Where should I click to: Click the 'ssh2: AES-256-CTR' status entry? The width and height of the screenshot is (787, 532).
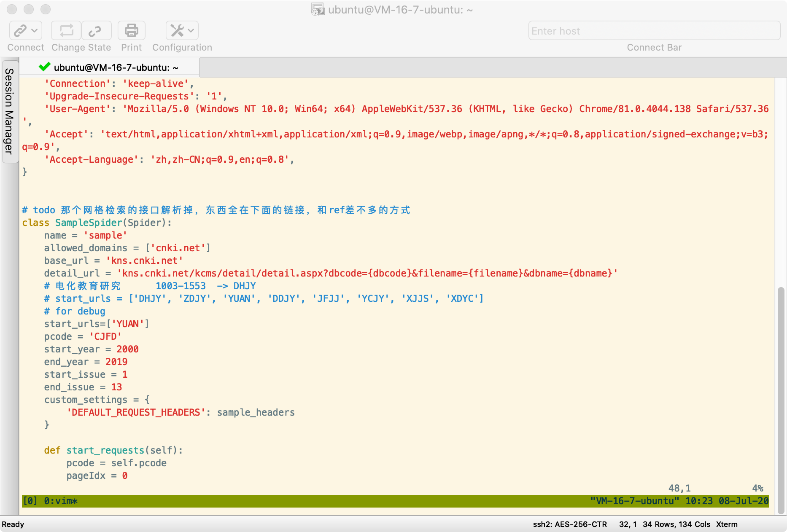(570, 524)
